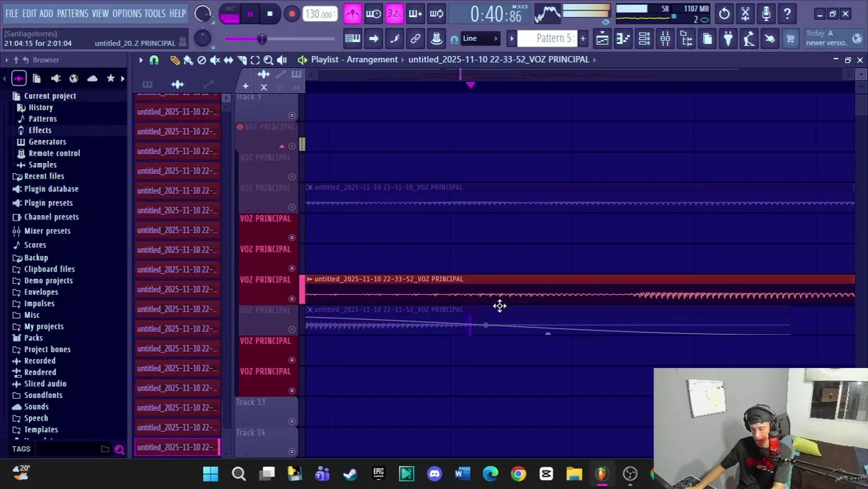Open the OPTIONS menu

127,14
